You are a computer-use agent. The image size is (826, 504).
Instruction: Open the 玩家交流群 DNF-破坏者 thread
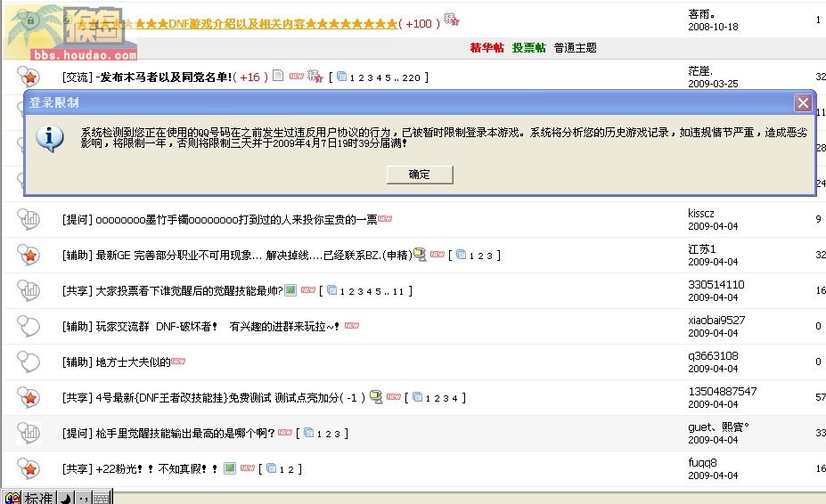[x=217, y=327]
